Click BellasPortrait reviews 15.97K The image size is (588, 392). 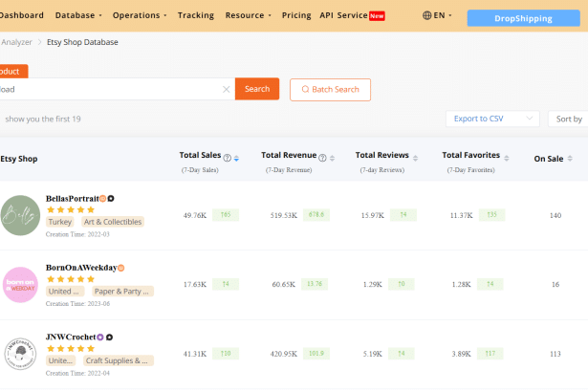point(372,215)
